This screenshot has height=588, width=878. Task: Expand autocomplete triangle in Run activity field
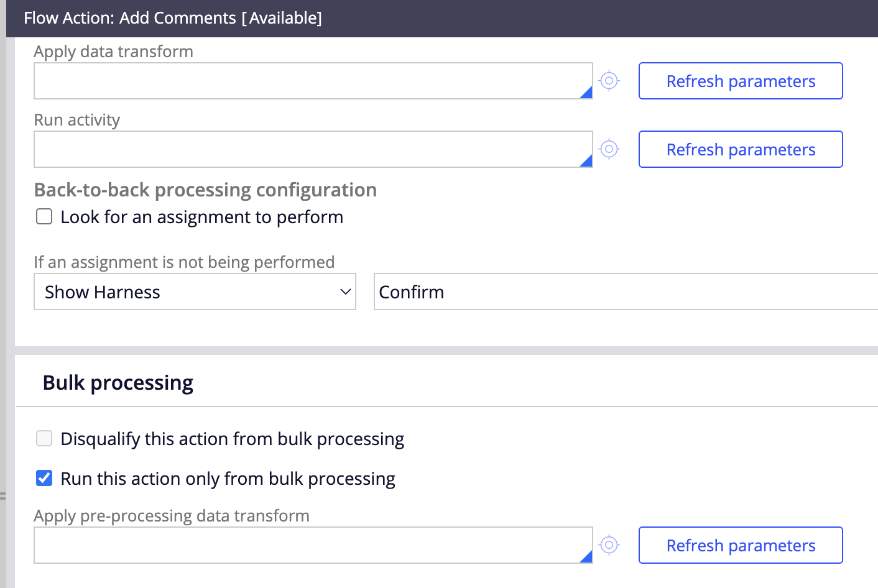(x=586, y=161)
